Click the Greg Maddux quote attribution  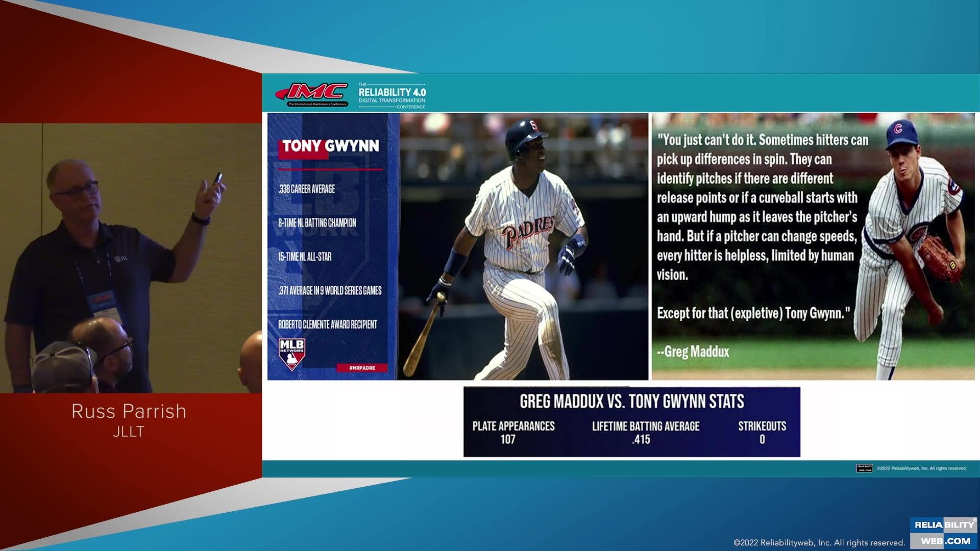[693, 352]
